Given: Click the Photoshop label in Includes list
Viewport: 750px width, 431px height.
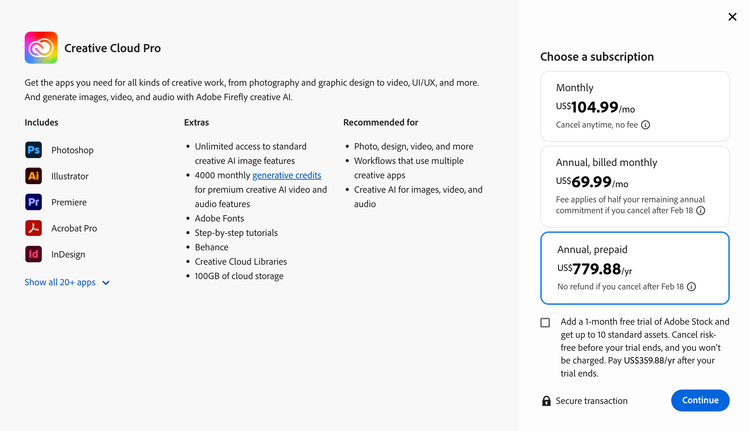Looking at the screenshot, I should click(x=72, y=150).
